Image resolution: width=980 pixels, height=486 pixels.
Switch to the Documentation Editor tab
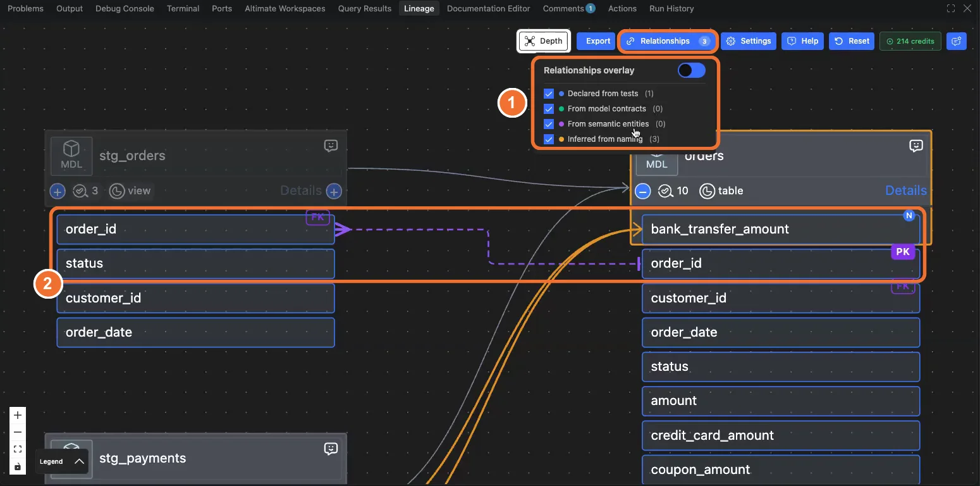489,9
